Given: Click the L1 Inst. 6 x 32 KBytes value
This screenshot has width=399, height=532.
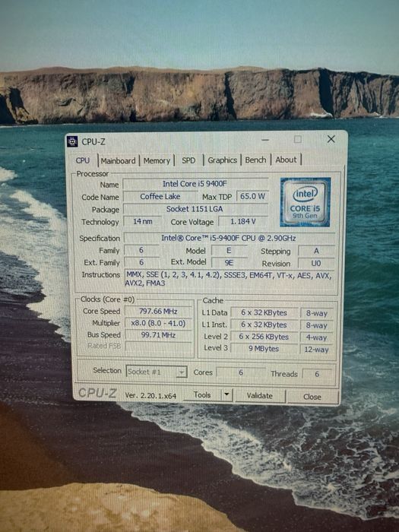Looking at the screenshot, I should (264, 325).
